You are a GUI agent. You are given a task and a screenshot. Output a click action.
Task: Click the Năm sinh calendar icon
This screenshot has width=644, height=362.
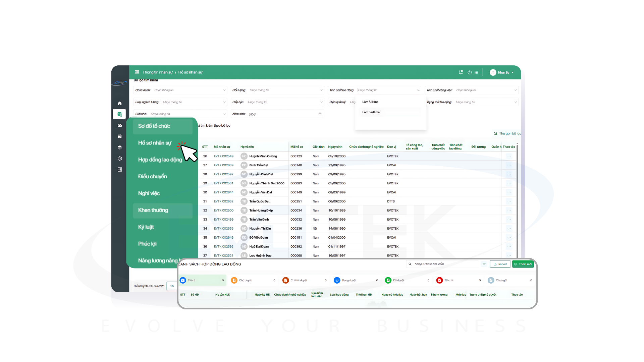pos(320,114)
